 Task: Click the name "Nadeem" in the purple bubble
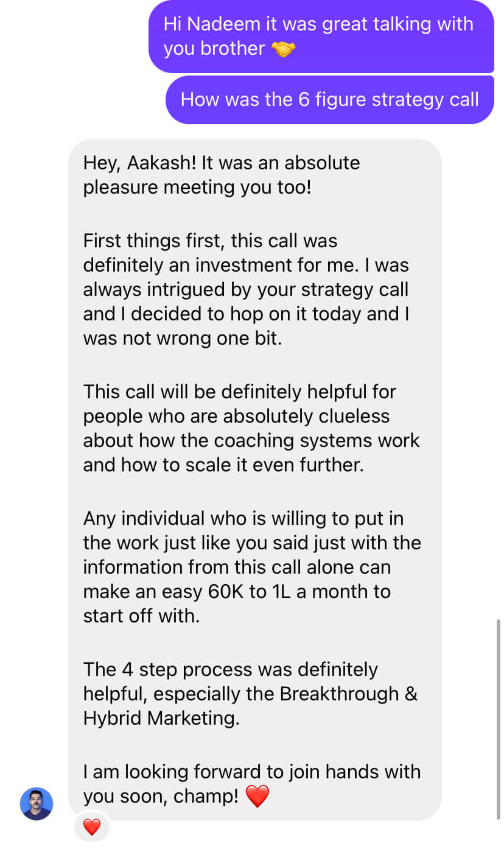point(217,24)
